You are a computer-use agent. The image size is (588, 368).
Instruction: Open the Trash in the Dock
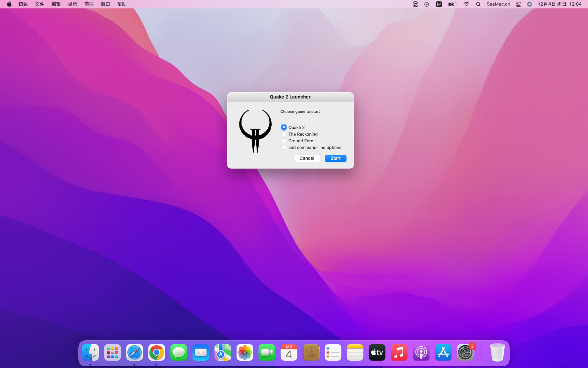pyautogui.click(x=497, y=353)
